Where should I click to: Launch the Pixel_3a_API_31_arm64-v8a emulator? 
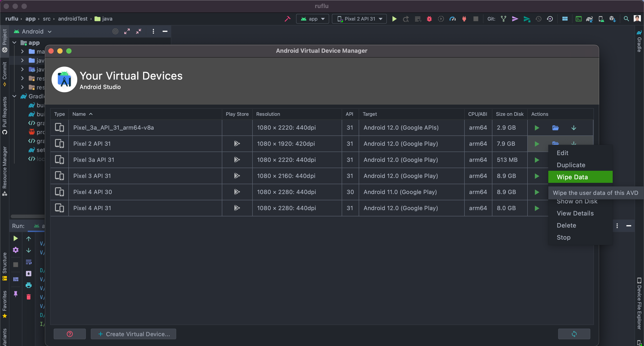[x=536, y=128]
